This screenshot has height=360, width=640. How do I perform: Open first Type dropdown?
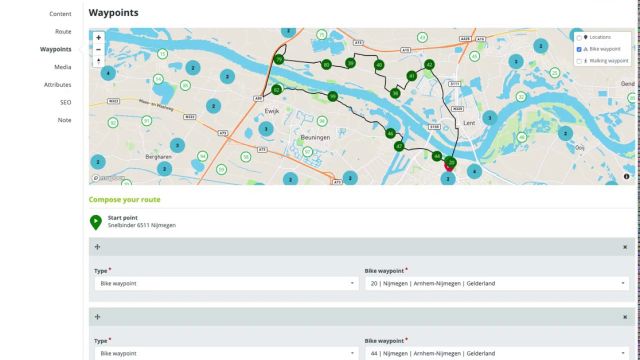227,283
